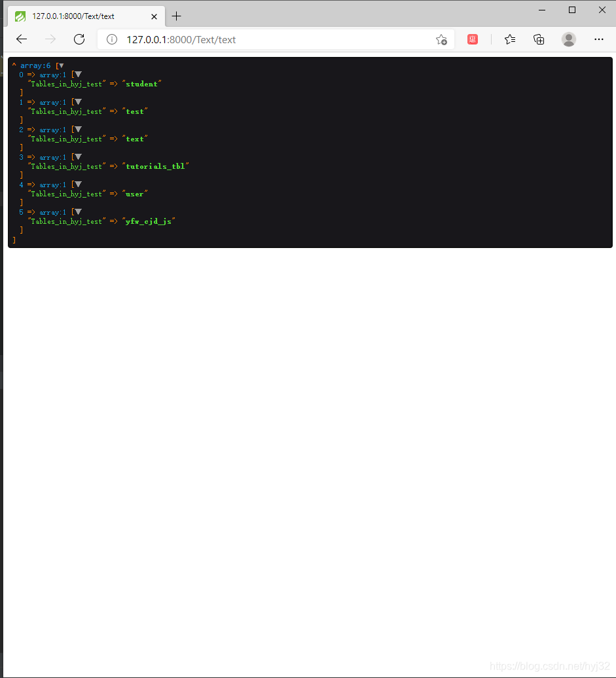The width and height of the screenshot is (616, 678).
Task: Click the array:6 label at top
Action: point(35,65)
